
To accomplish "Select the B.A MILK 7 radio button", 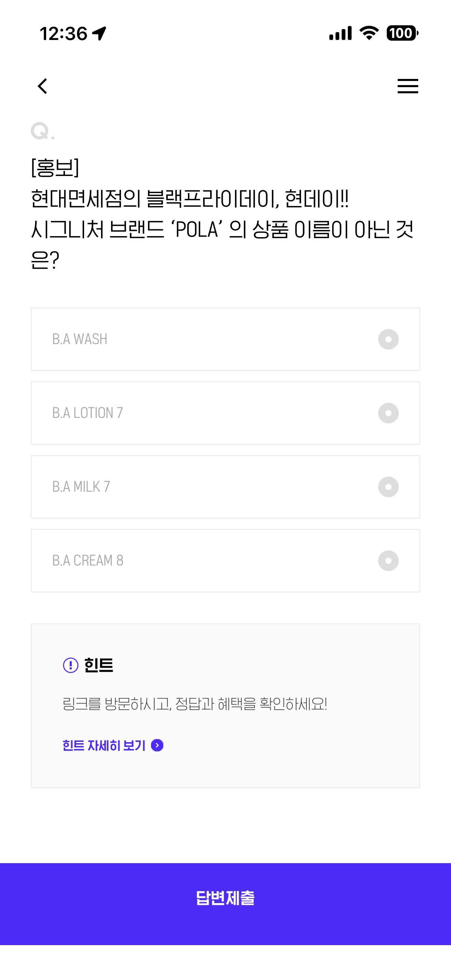I will 388,487.
